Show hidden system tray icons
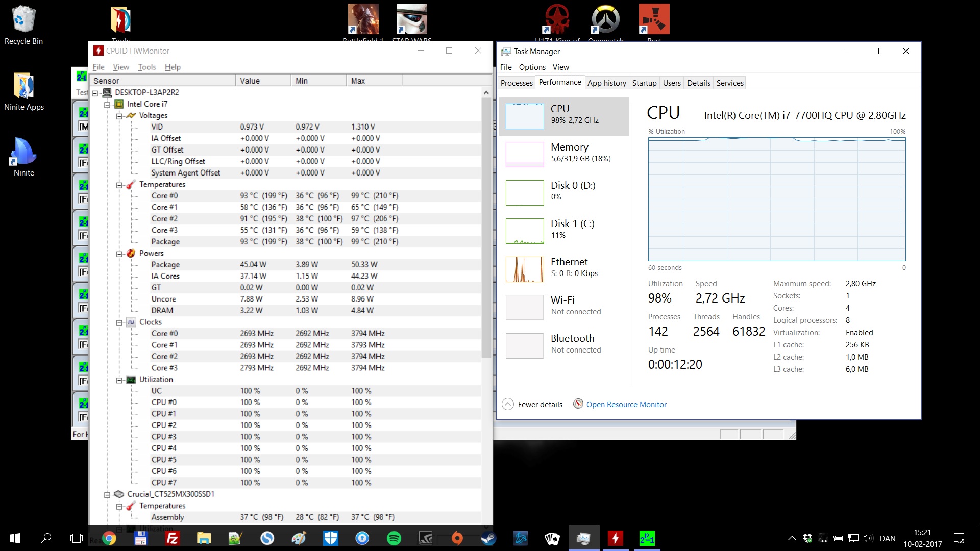 (x=792, y=538)
